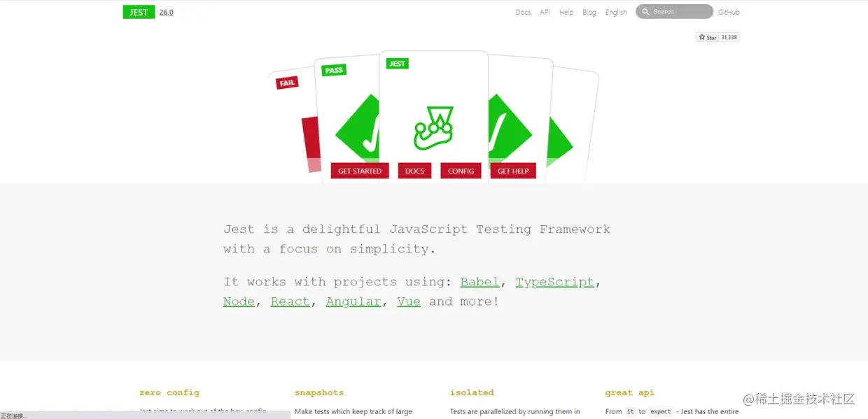Click the GitHub Star button
The image size is (868, 419).
tap(708, 37)
